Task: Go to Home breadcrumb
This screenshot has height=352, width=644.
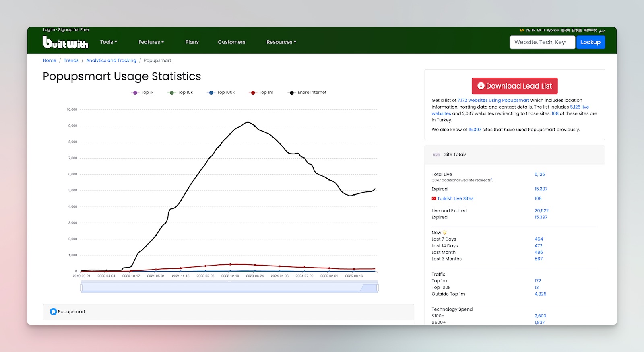Action: tap(50, 60)
